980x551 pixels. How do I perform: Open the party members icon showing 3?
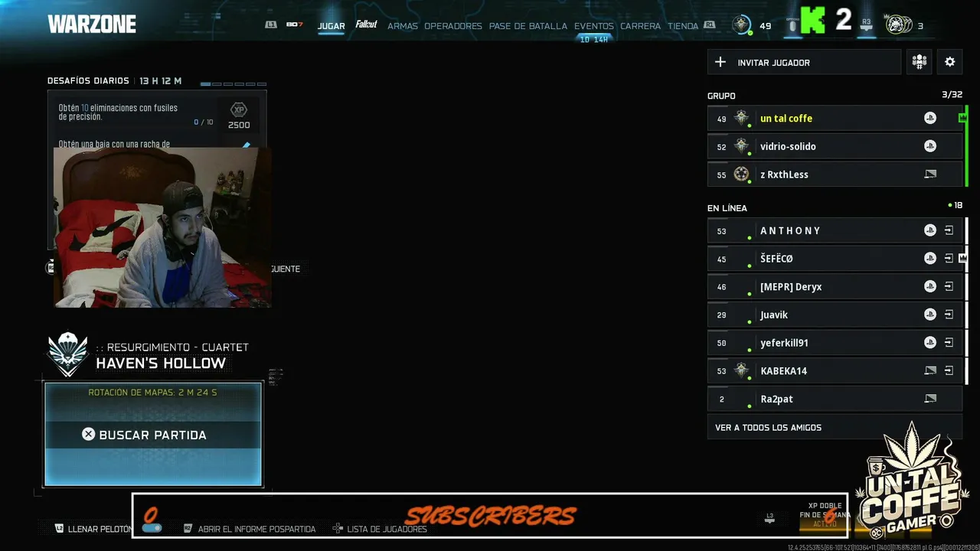coord(899,24)
